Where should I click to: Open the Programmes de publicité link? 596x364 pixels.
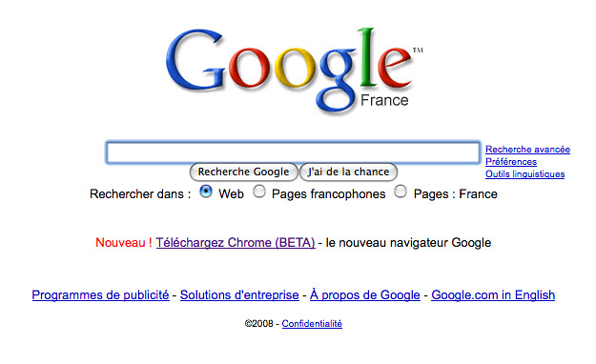coord(101,294)
